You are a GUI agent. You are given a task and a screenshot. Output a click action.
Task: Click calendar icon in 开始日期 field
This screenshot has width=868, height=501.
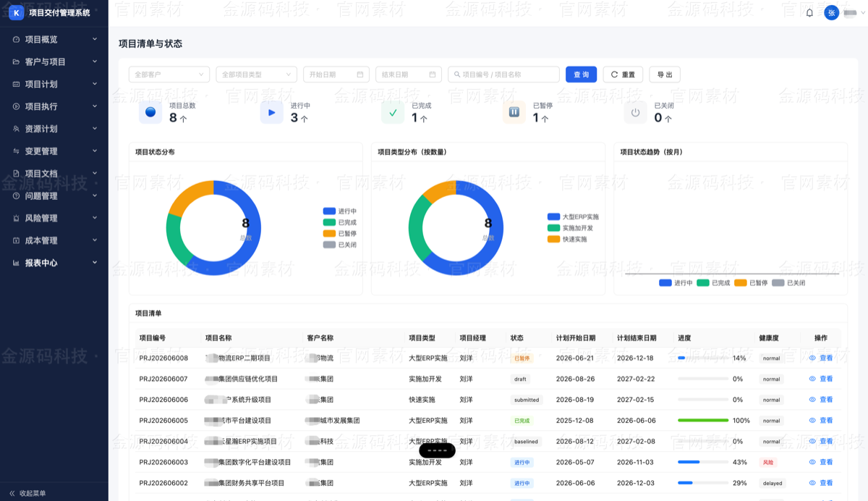(x=360, y=75)
